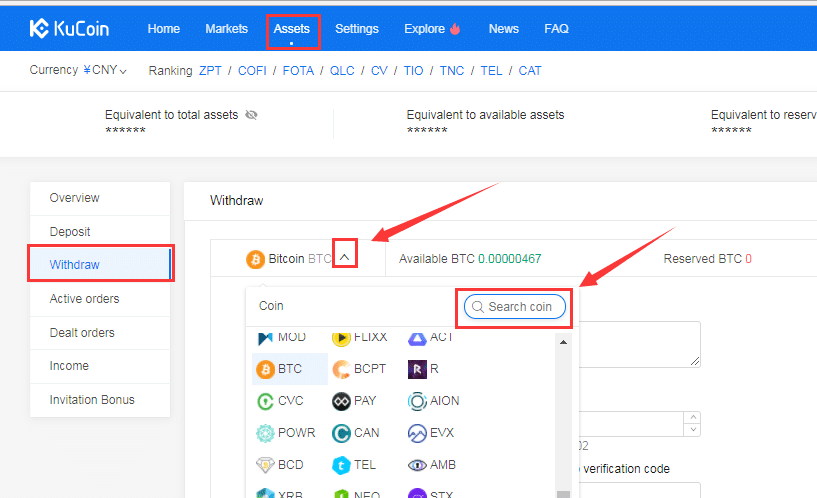The image size is (817, 498).
Task: Open the Assets menu
Action: point(292,29)
